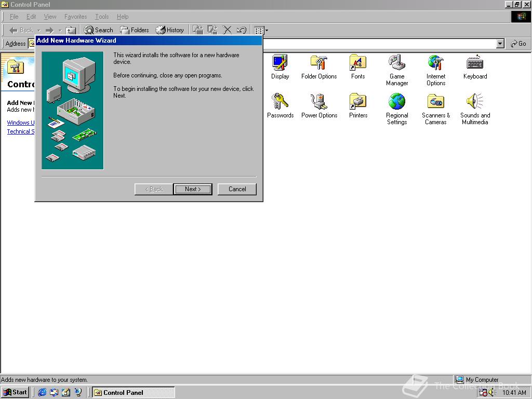Viewport: 532px width, 399px height.
Task: Expand the Back history dropdown arrow
Action: [38, 31]
